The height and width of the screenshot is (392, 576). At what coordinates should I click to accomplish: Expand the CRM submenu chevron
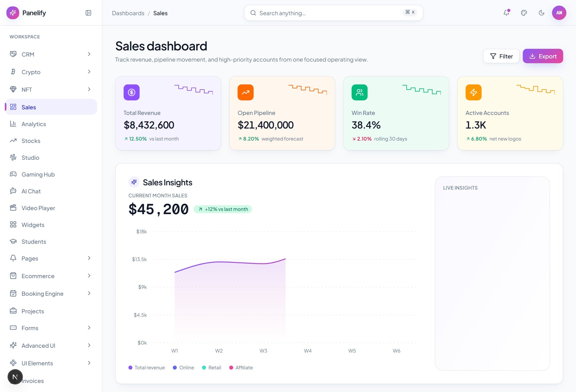point(89,54)
